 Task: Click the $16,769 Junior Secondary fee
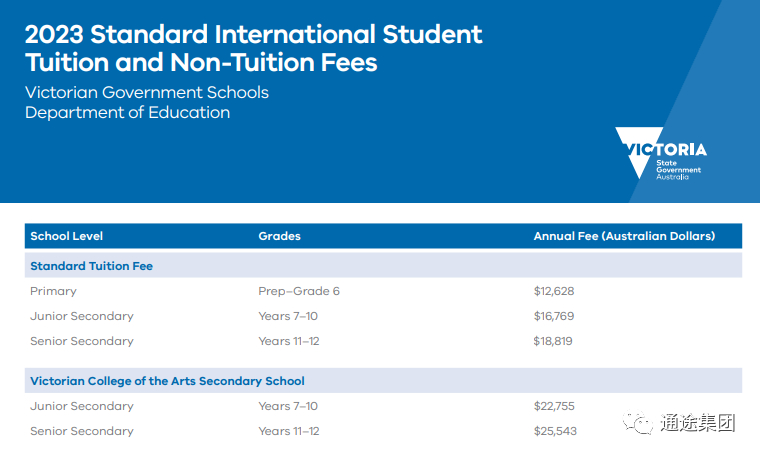click(554, 316)
